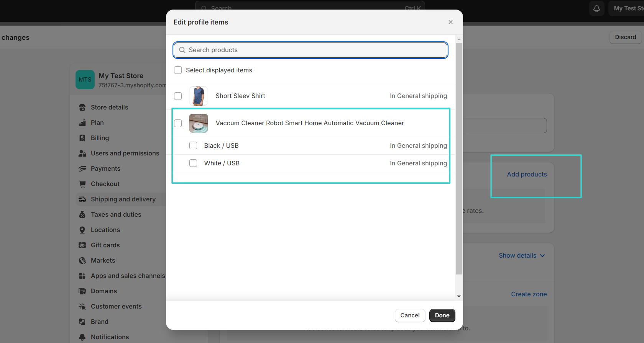Click the Short Sleev Shirt thumbnail
Viewport: 644px width, 343px height.
199,96
